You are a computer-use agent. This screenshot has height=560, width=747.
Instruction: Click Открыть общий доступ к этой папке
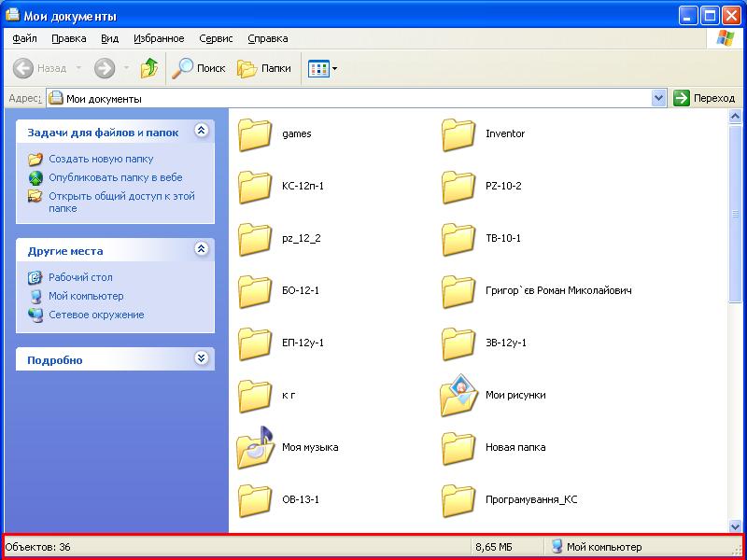[121, 202]
